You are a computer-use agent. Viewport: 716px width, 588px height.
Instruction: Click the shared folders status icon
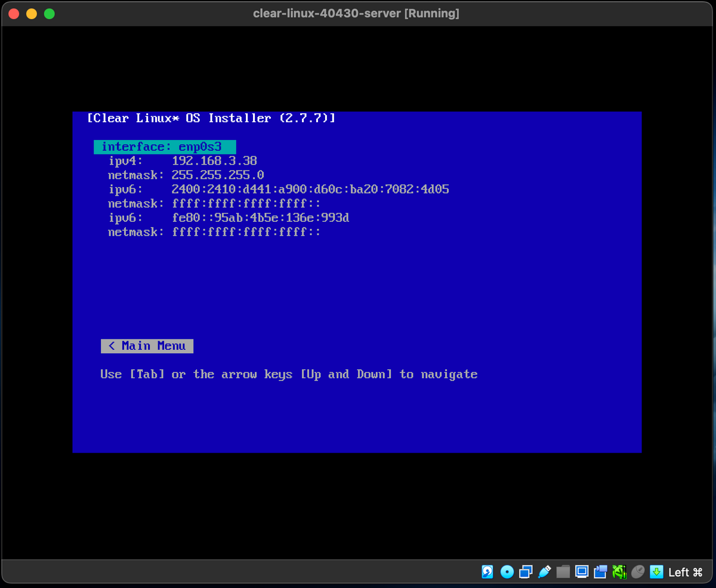(563, 571)
